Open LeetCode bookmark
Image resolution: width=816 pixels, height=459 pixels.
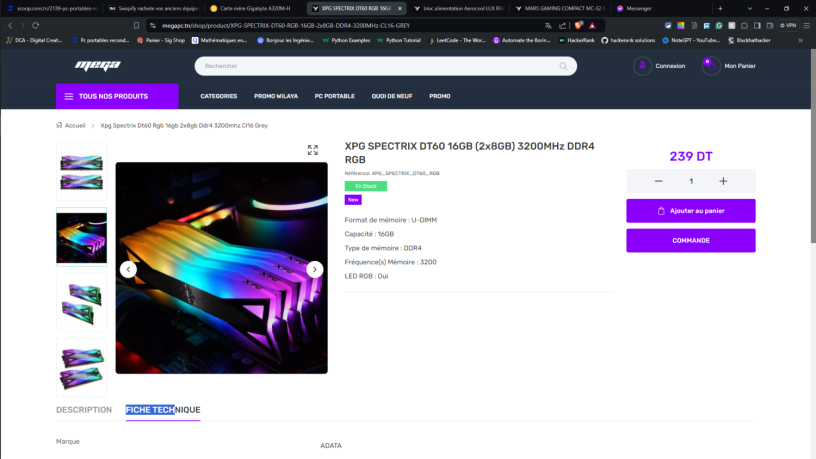coord(457,40)
